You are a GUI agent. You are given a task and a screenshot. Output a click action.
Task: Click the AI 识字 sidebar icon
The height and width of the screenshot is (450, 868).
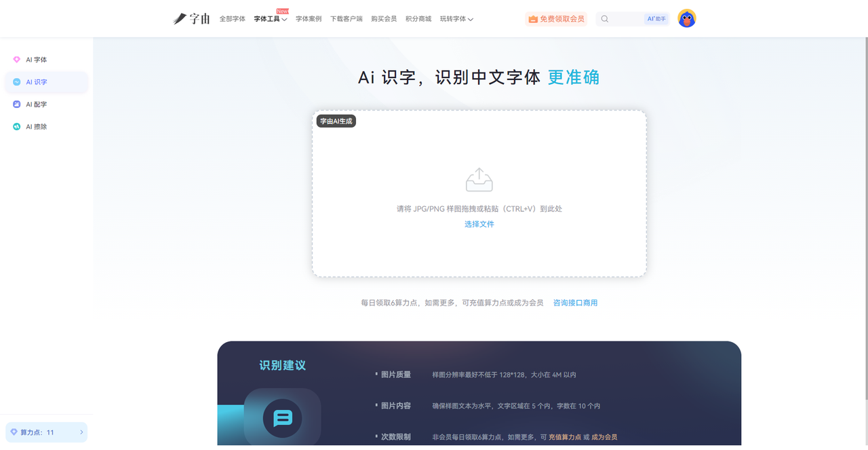pos(17,82)
